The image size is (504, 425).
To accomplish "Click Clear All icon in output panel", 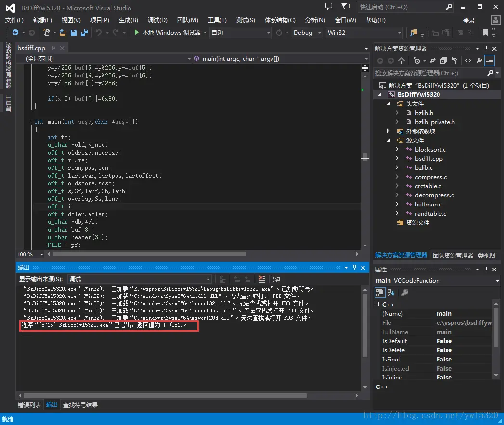I will coord(262,279).
